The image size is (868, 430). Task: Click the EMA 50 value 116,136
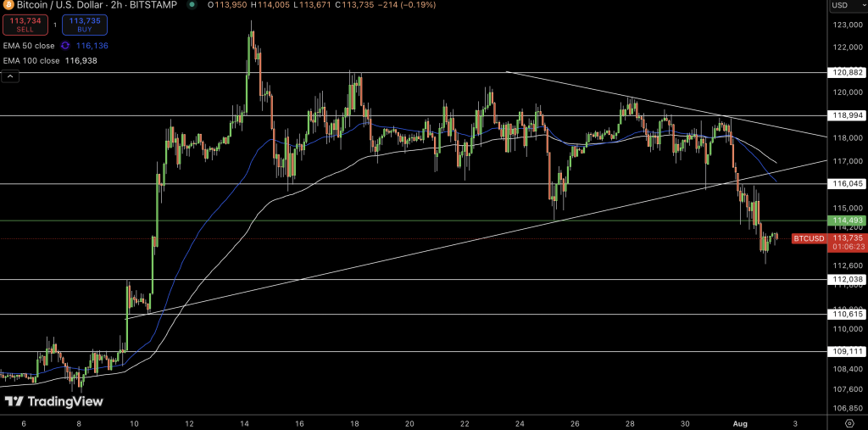pyautogui.click(x=92, y=46)
